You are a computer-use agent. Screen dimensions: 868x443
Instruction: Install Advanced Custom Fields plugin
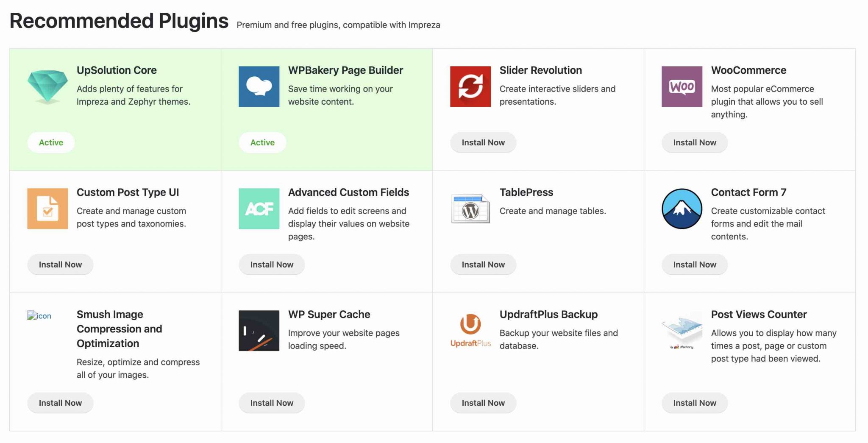[272, 265]
